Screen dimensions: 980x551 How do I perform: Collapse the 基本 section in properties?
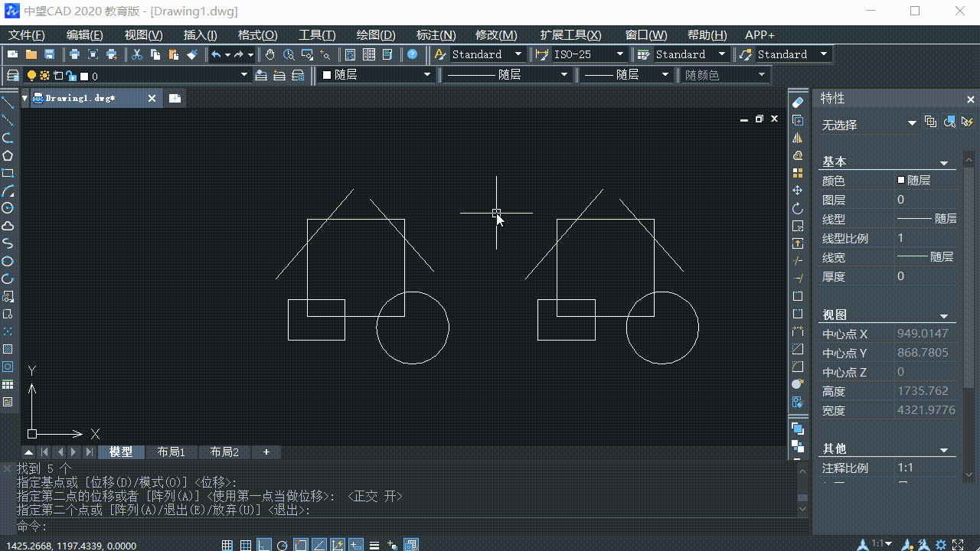[x=944, y=163]
